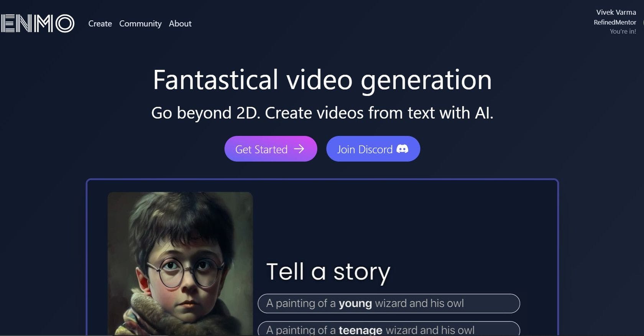Select the teenage wizard painting prompt

[389, 329]
